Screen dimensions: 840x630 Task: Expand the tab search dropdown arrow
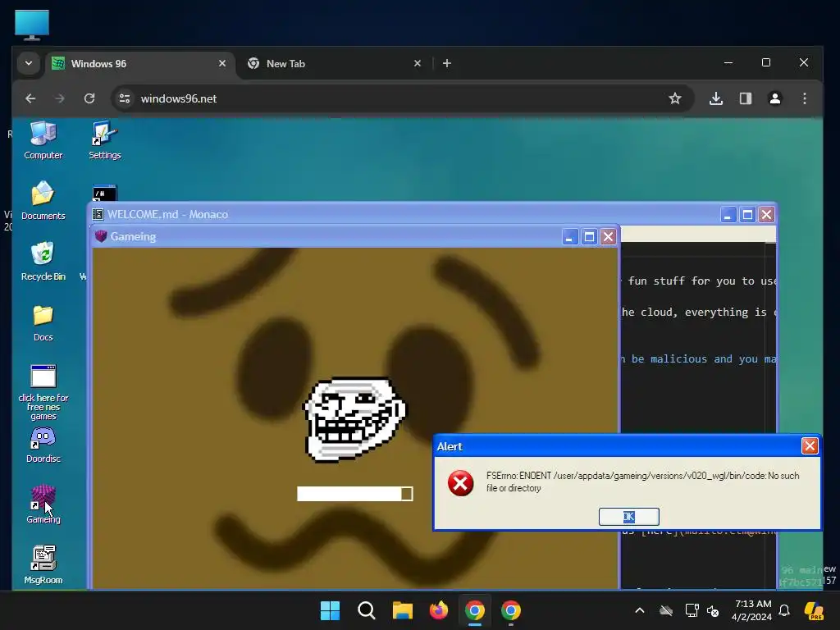29,63
